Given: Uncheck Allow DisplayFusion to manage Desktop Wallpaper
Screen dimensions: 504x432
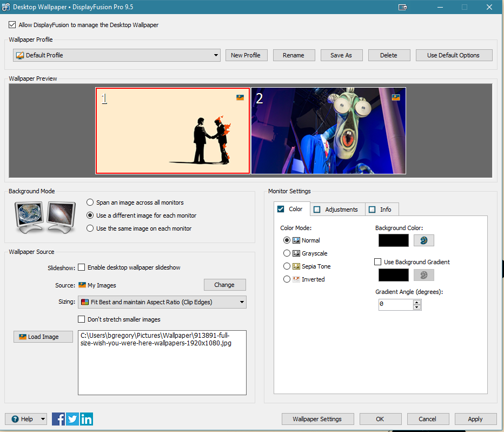Looking at the screenshot, I should pyautogui.click(x=12, y=25).
